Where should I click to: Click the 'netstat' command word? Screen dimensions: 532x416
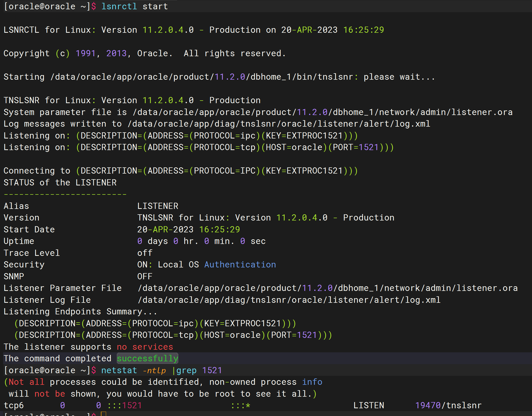coord(119,370)
